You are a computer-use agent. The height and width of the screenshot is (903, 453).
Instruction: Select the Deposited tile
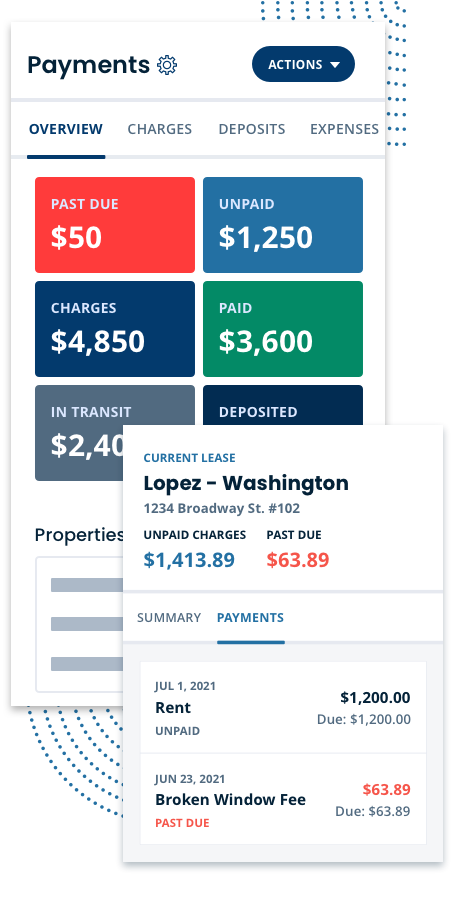pyautogui.click(x=283, y=405)
